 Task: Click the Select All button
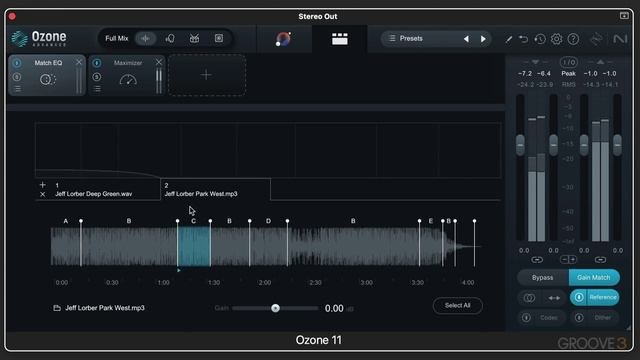click(x=458, y=305)
